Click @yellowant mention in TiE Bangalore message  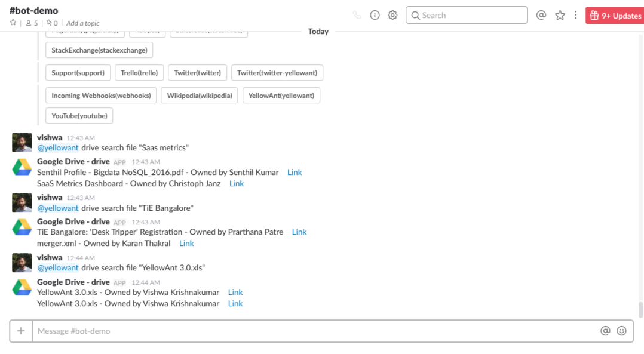(x=58, y=208)
